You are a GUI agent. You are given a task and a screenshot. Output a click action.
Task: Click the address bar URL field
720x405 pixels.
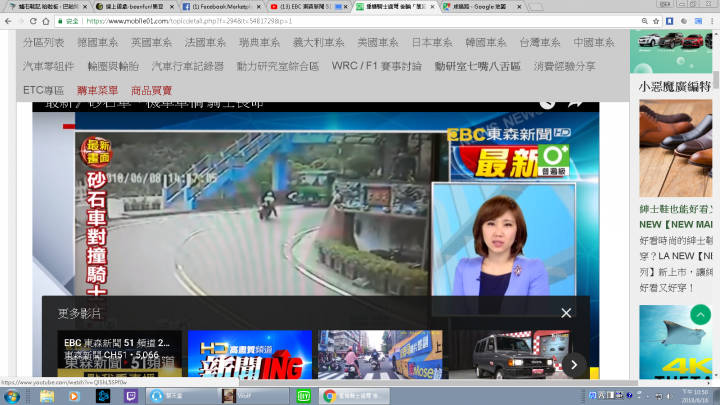(x=349, y=21)
